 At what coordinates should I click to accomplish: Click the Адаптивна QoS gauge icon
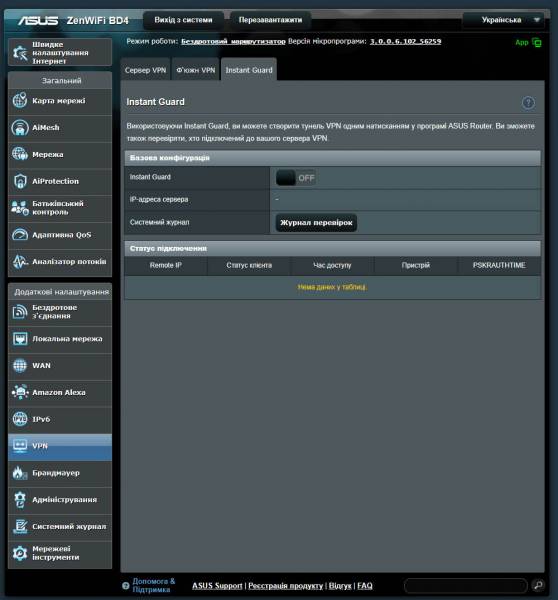pos(20,235)
